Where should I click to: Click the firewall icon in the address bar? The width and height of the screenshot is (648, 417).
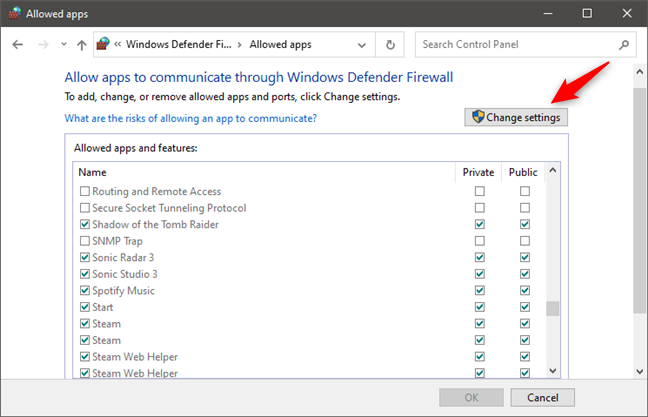[103, 44]
